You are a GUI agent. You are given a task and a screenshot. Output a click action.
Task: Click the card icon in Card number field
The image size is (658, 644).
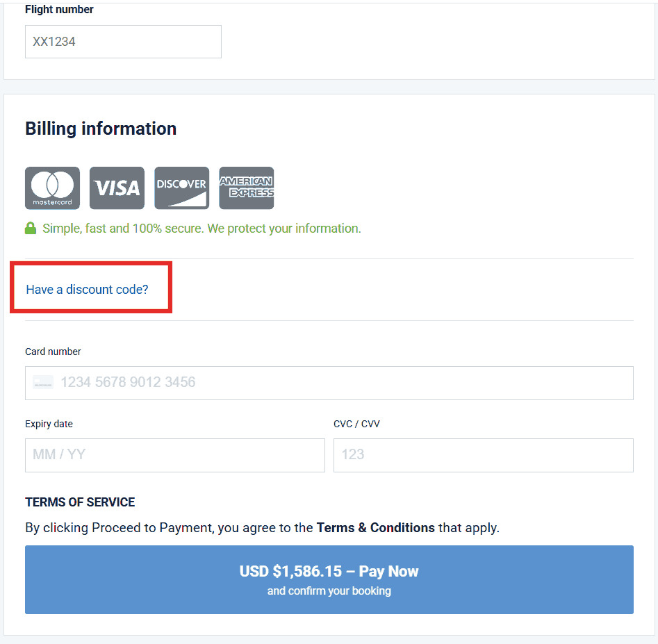pyautogui.click(x=43, y=382)
